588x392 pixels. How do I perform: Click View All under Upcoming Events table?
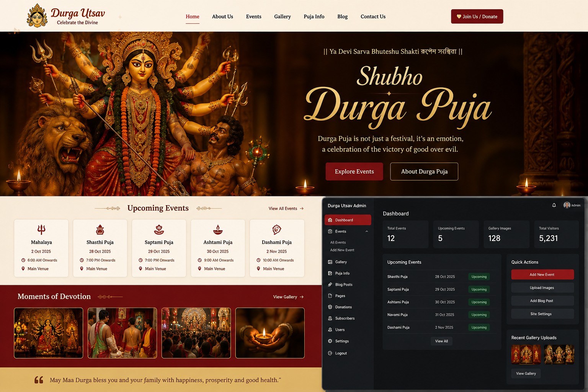[441, 341]
